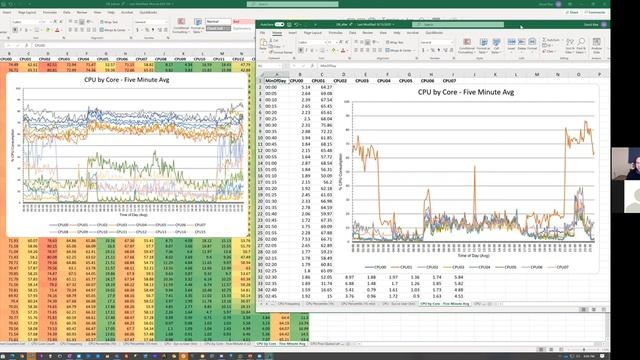Click cell containing MinOfDay header
The image size is (640, 360).
tap(277, 81)
